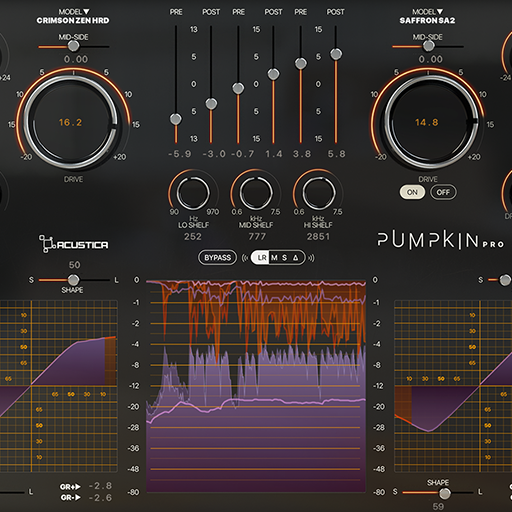Switch Saffron SA2 drive OFF
The width and height of the screenshot is (512, 512).
pos(443,192)
